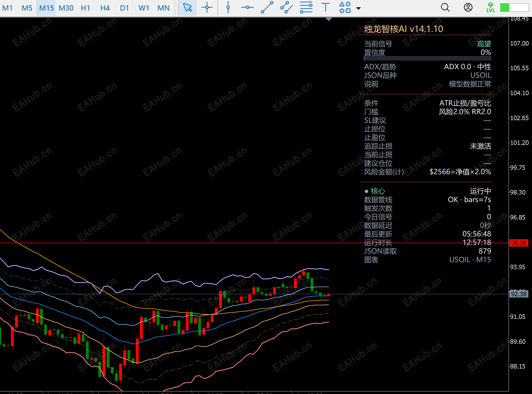This screenshot has height=394, width=532.
Task: Activate the crosshair tool
Action: [x=207, y=8]
